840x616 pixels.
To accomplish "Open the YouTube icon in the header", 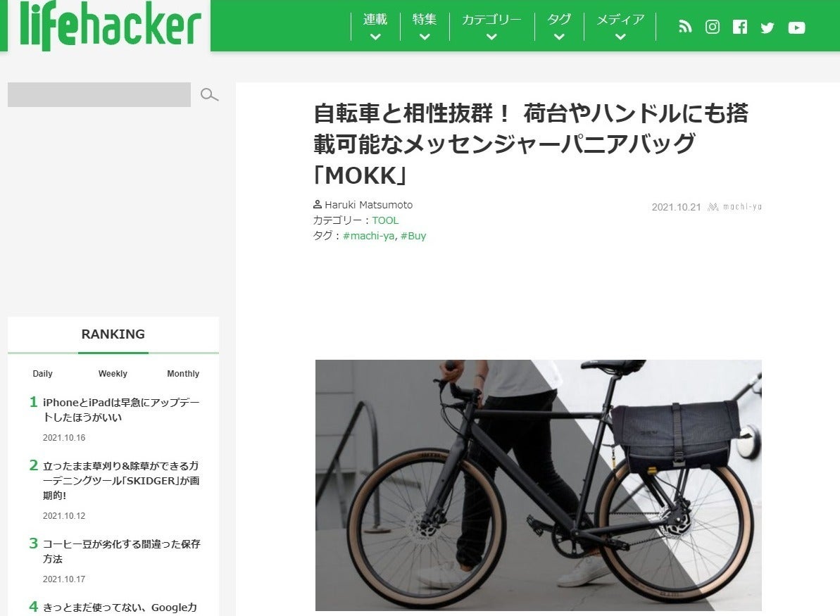I will tap(796, 27).
